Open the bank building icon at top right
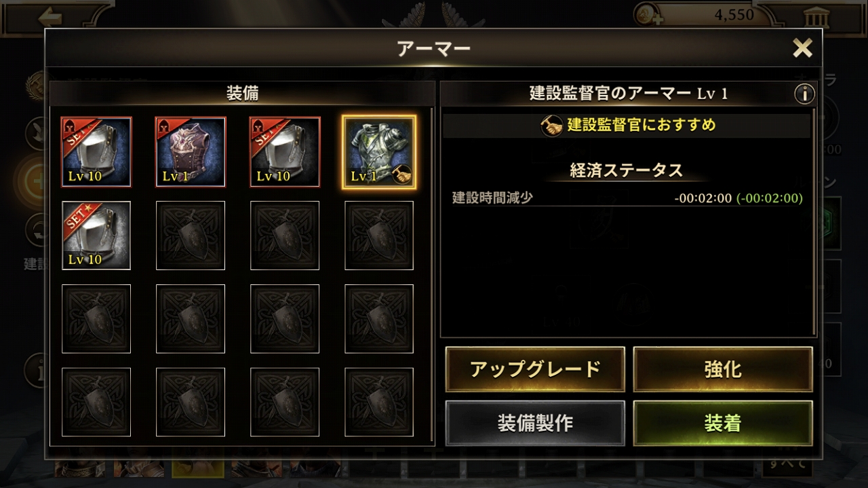This screenshot has width=868, height=488. (x=812, y=16)
